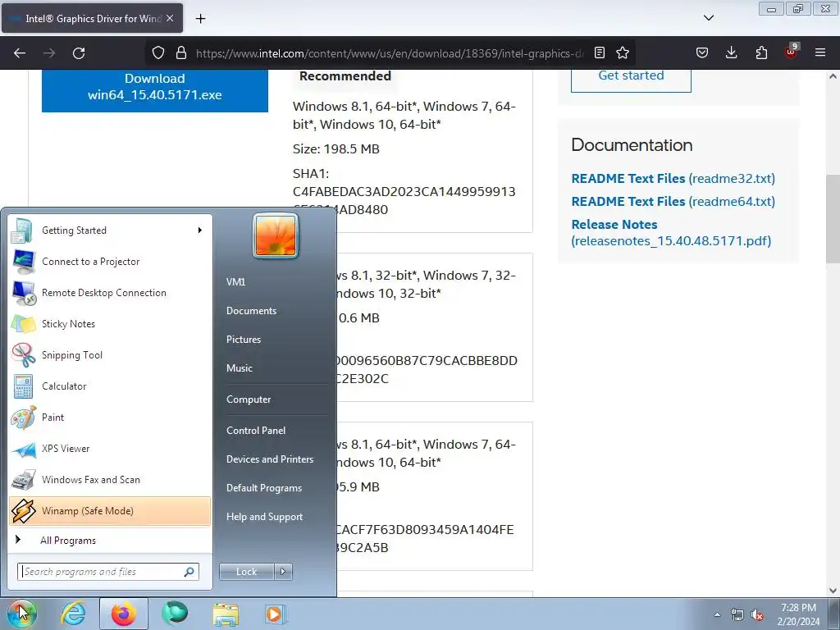Expand All Programs list
The height and width of the screenshot is (630, 840).
[110, 540]
